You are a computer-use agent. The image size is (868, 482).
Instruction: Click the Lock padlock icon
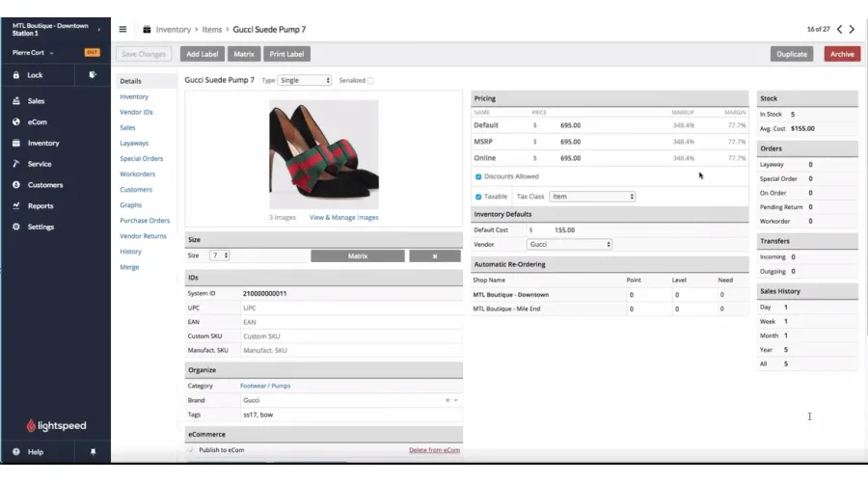point(16,74)
